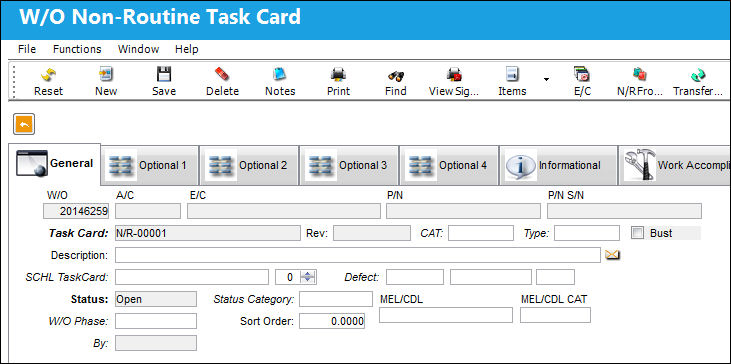Image resolution: width=731 pixels, height=364 pixels.
Task: Click the orange back arrow button
Action: click(24, 124)
